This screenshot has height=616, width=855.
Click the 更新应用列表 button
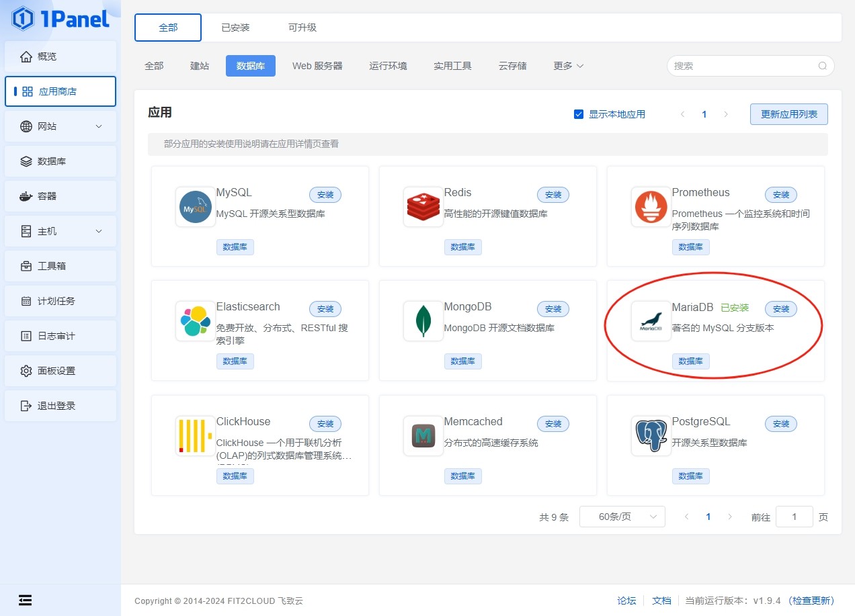point(789,114)
